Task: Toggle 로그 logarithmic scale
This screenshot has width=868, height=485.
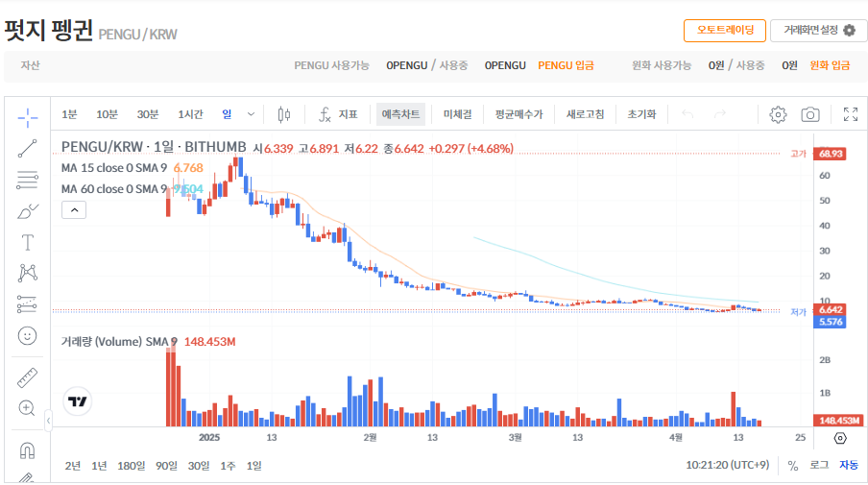Action: [819, 465]
